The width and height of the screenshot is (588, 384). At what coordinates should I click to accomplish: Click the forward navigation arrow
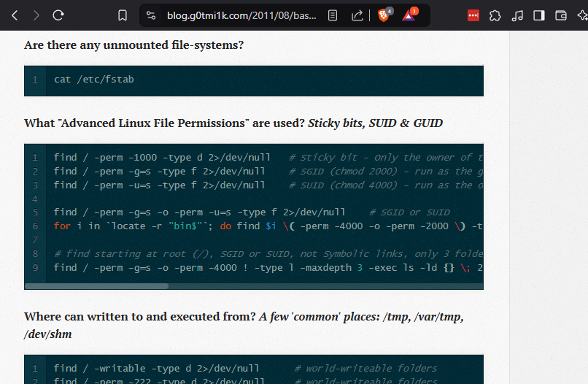tap(36, 15)
